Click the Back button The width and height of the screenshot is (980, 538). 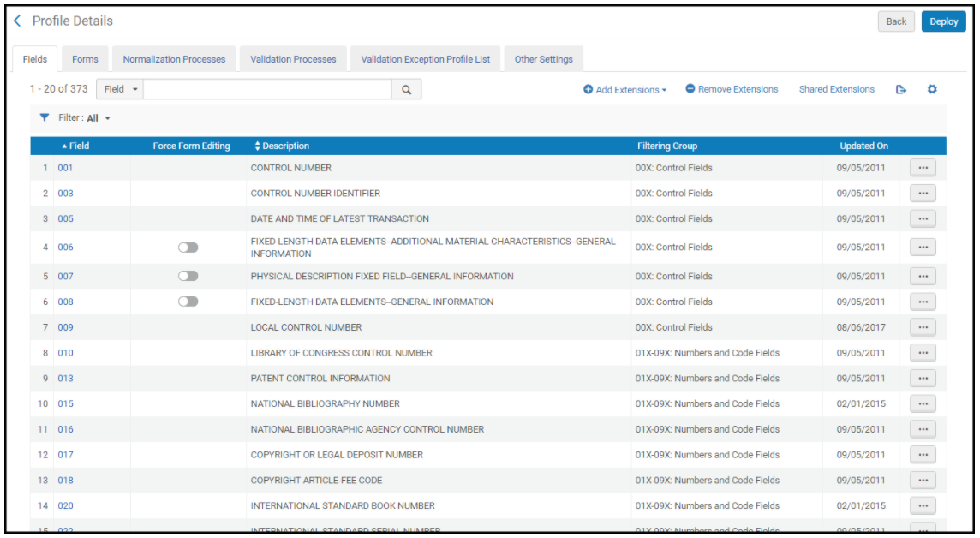point(896,21)
